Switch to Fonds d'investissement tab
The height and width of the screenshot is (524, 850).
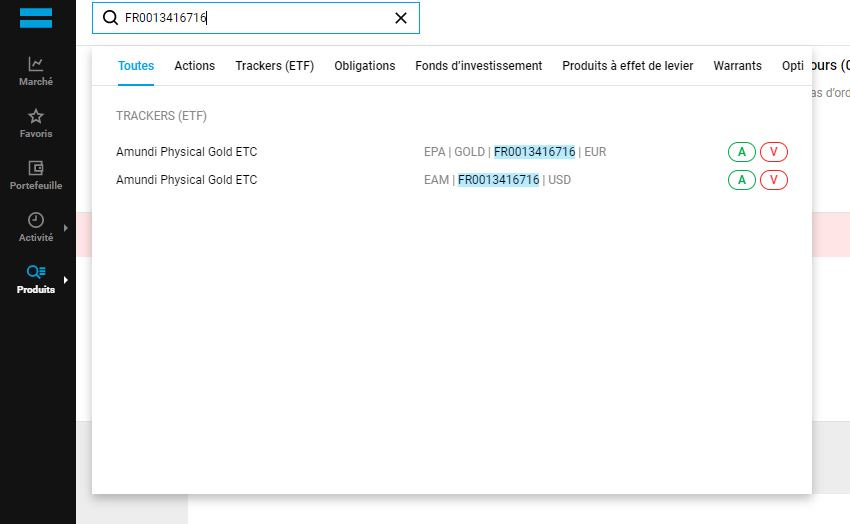tap(479, 66)
